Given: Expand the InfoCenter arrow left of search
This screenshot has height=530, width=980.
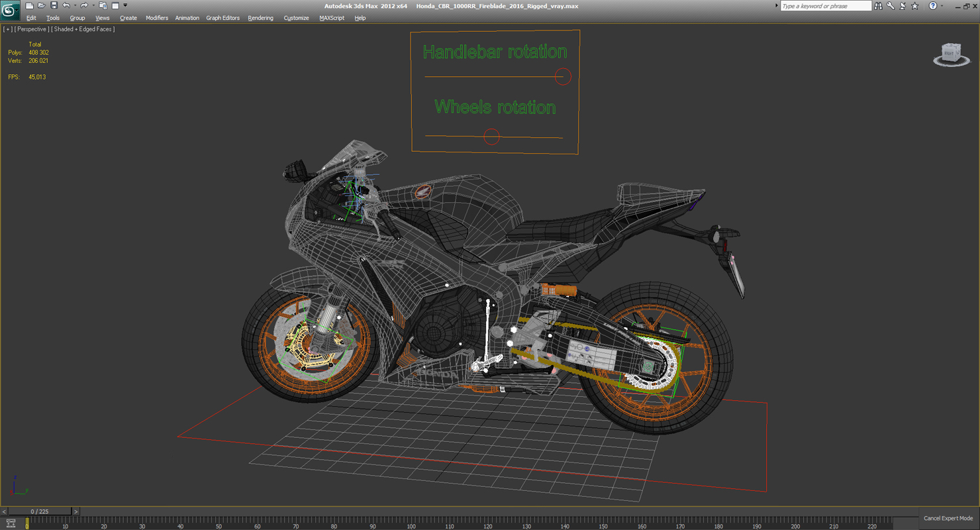Looking at the screenshot, I should 776,6.
